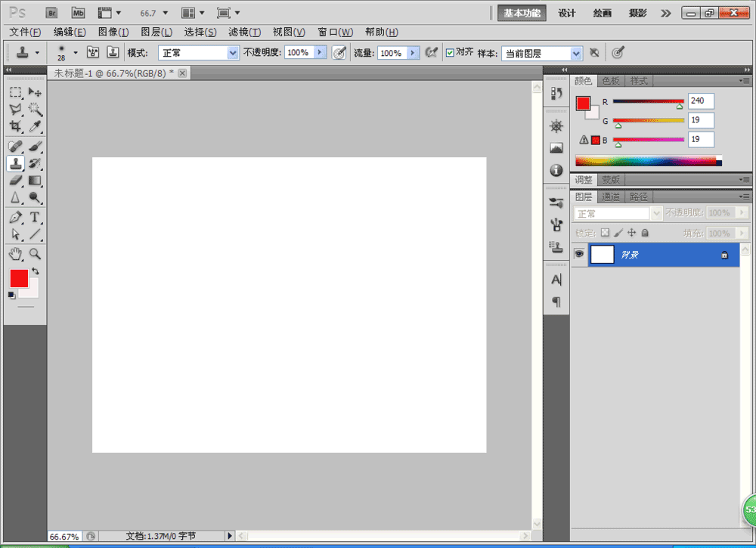The width and height of the screenshot is (756, 548).
Task: Select the Zoom tool
Action: point(35,254)
